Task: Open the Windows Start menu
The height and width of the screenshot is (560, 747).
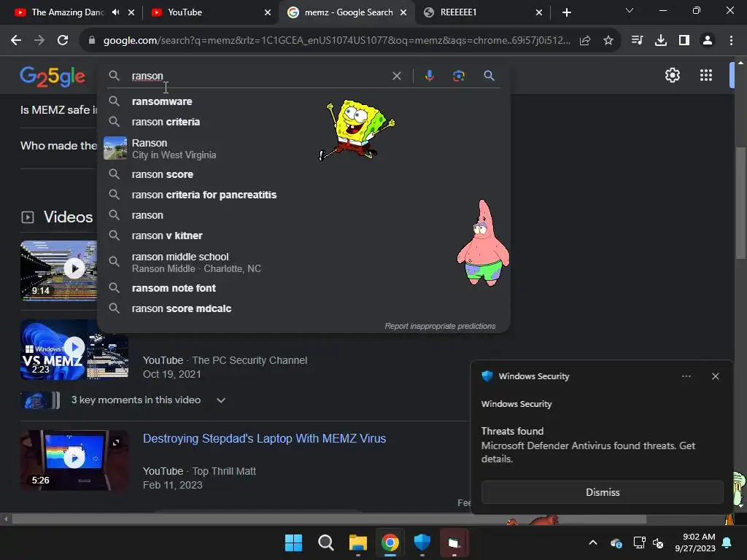Action: point(293,542)
